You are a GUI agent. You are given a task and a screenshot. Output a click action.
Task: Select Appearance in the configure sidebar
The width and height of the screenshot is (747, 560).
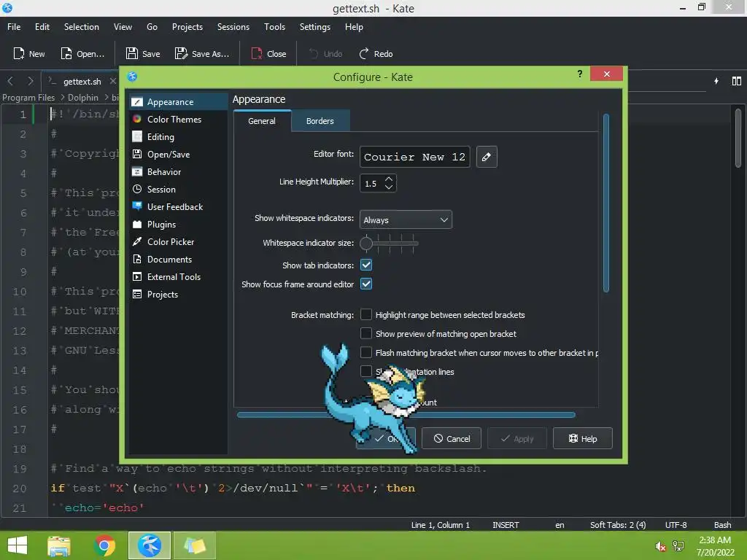pos(178,102)
